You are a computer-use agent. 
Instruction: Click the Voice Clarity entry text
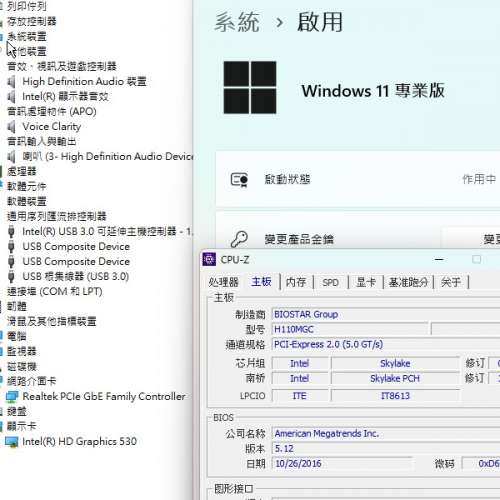(x=52, y=127)
